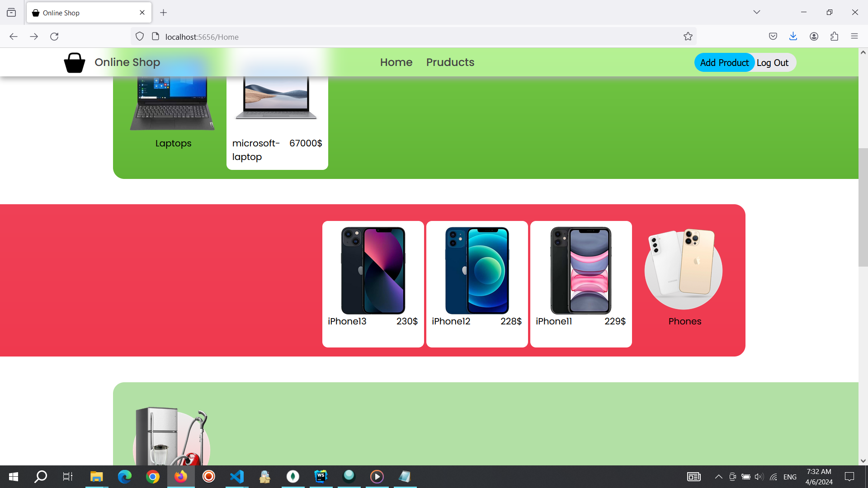Open Visual Studio Code from the taskbar
This screenshot has height=488, width=868.
point(236,477)
